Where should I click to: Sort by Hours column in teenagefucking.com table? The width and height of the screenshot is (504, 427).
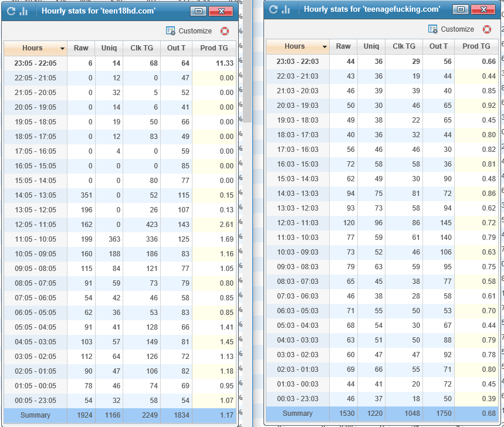tap(295, 46)
